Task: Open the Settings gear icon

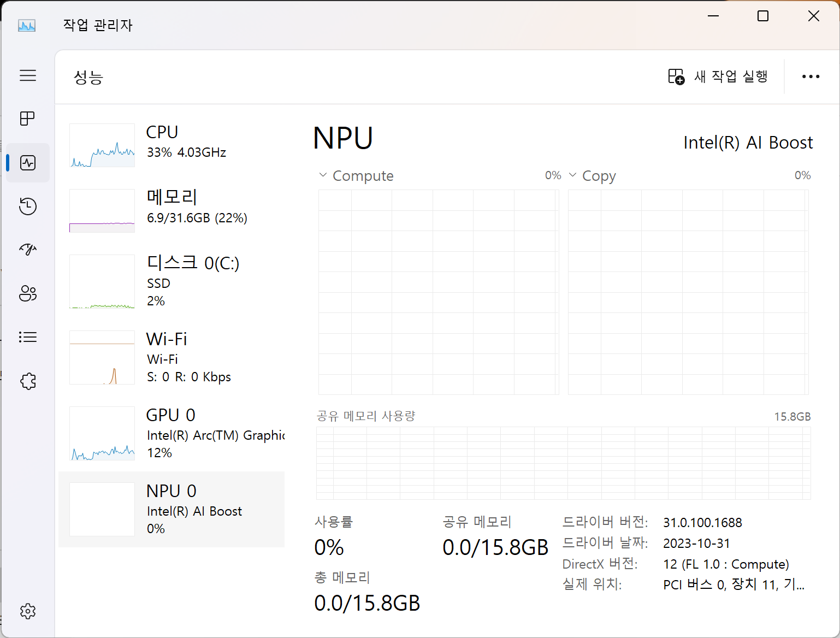Action: [x=28, y=611]
